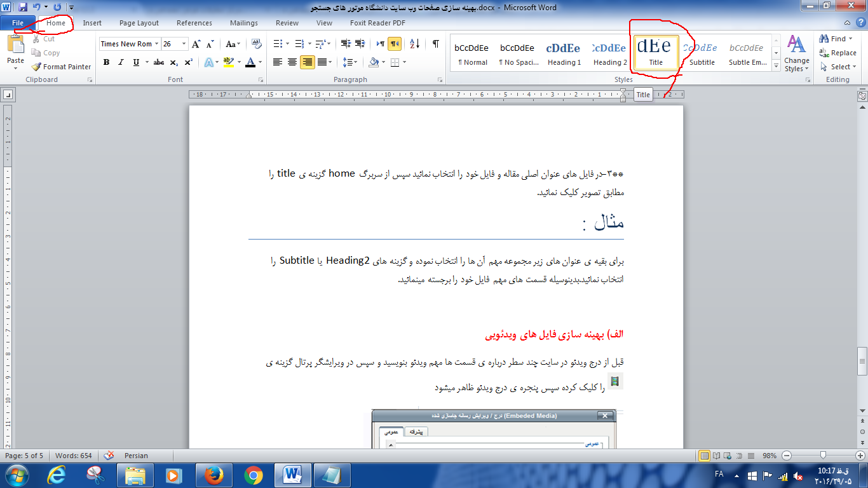The width and height of the screenshot is (868, 488).
Task: Click the Grow Font icon
Action: [196, 44]
